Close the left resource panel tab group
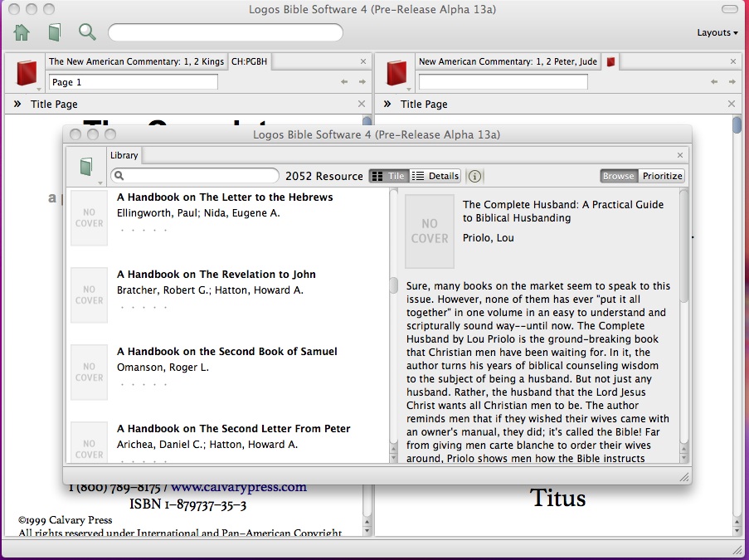This screenshot has height=560, width=749. click(363, 61)
